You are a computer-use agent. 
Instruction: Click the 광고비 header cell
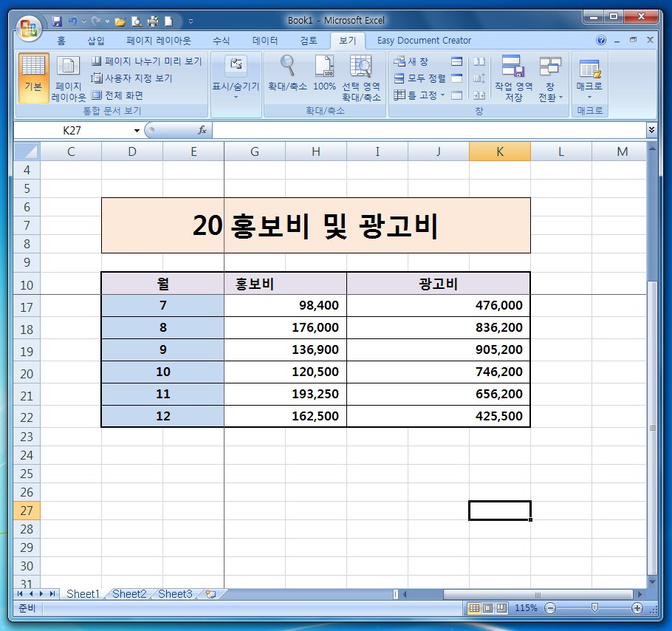click(x=439, y=284)
